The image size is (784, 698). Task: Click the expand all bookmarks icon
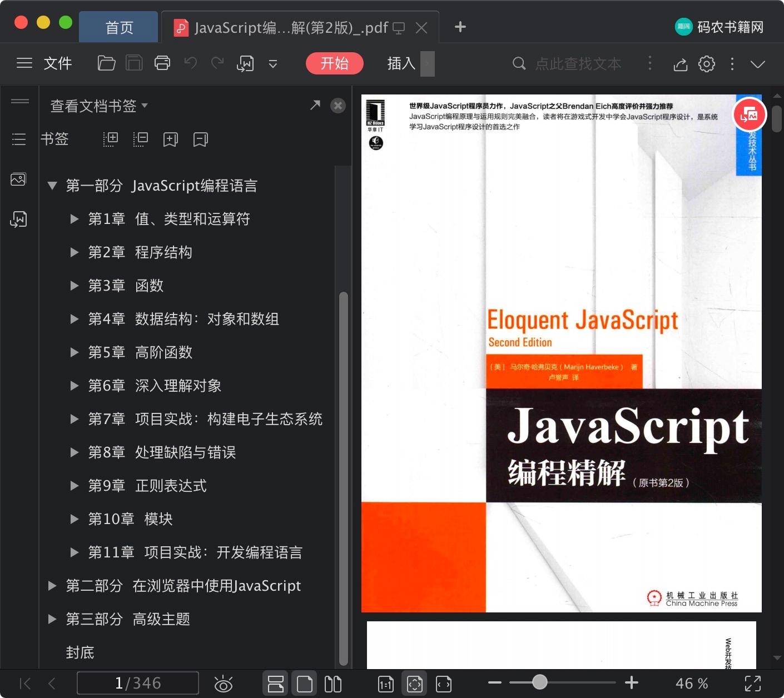coord(111,139)
